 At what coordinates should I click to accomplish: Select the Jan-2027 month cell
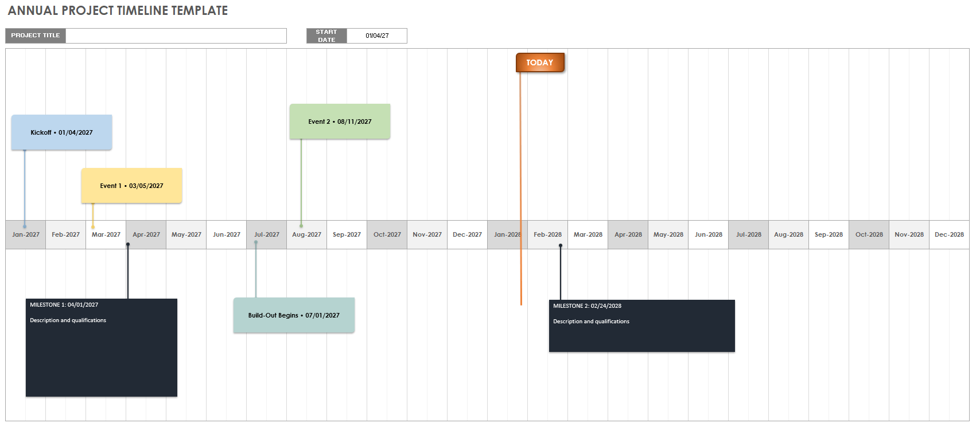click(26, 234)
